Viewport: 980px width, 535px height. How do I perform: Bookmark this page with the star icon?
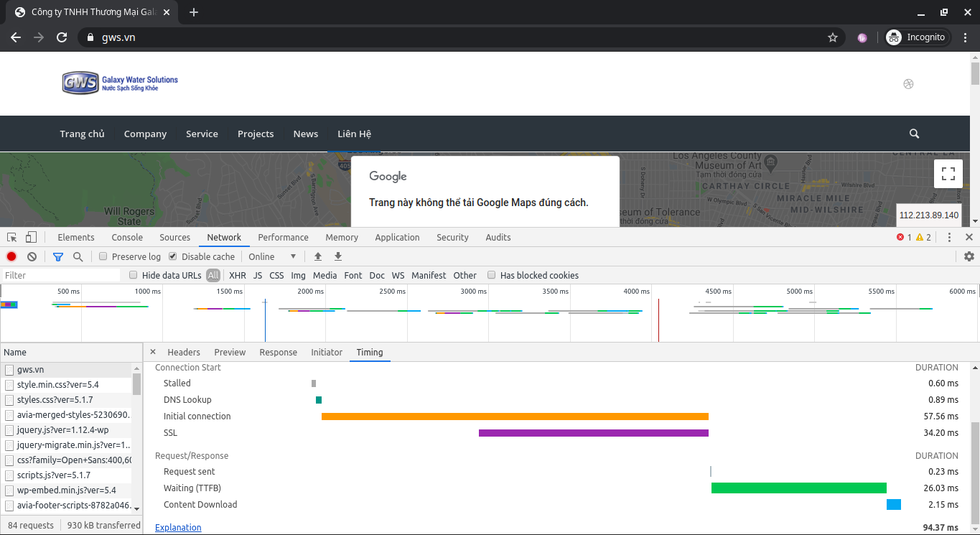tap(833, 37)
